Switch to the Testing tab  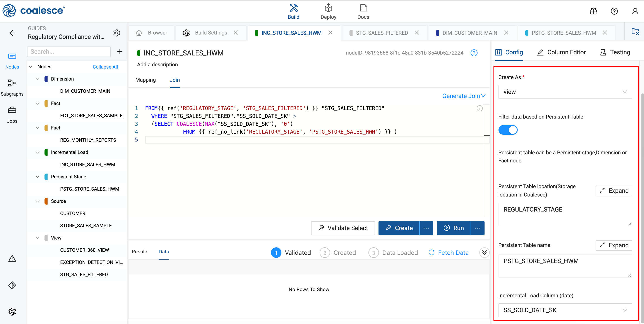click(615, 52)
